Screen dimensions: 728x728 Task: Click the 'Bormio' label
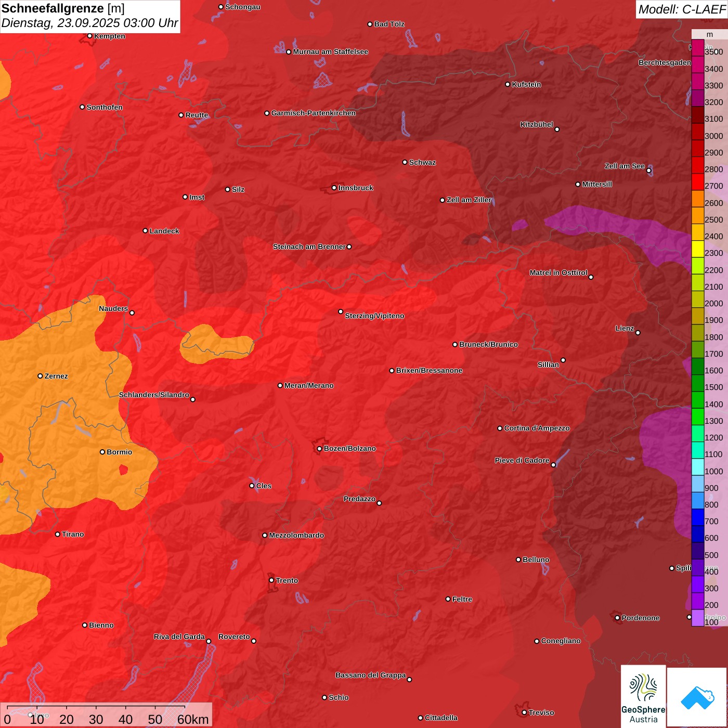coord(119,452)
